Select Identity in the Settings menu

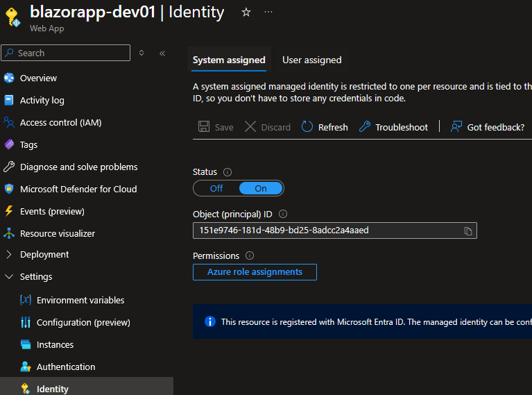87,386
